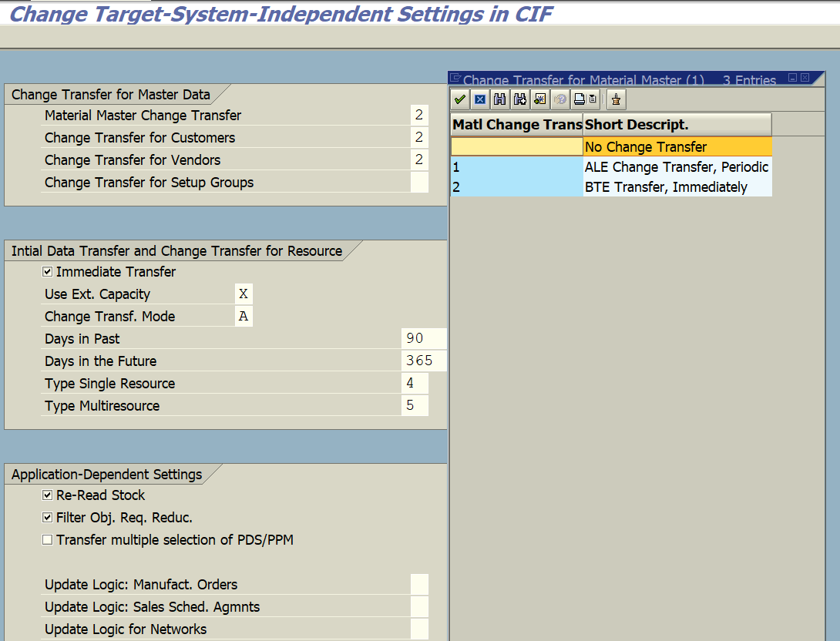
Task: Select the Find binoculars icon
Action: coord(499,99)
